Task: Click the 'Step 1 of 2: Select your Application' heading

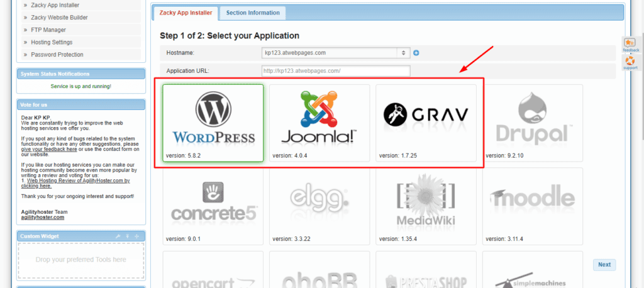Action: point(230,36)
